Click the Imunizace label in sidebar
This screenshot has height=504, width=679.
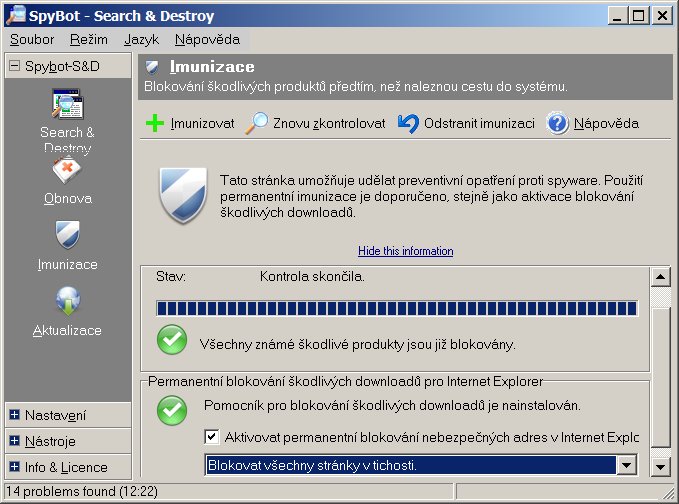click(x=68, y=264)
